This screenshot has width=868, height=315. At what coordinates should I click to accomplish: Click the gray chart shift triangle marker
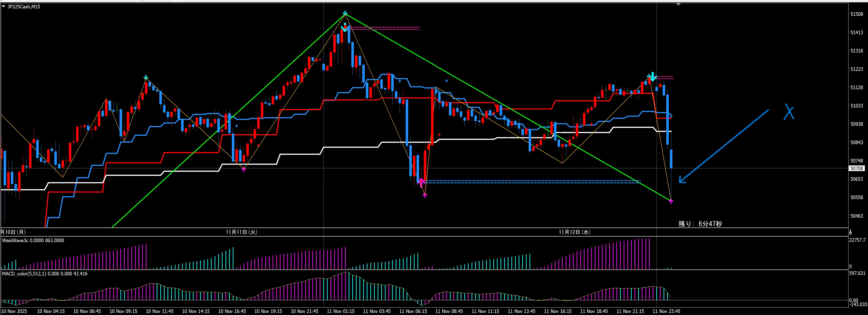point(678,4)
